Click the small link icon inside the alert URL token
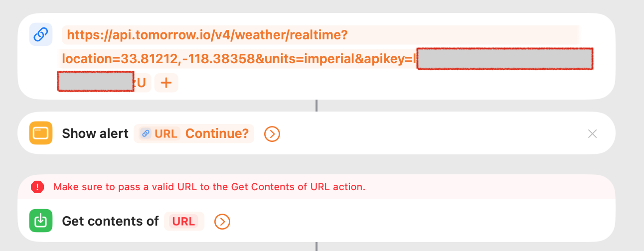The image size is (644, 251). (x=146, y=133)
